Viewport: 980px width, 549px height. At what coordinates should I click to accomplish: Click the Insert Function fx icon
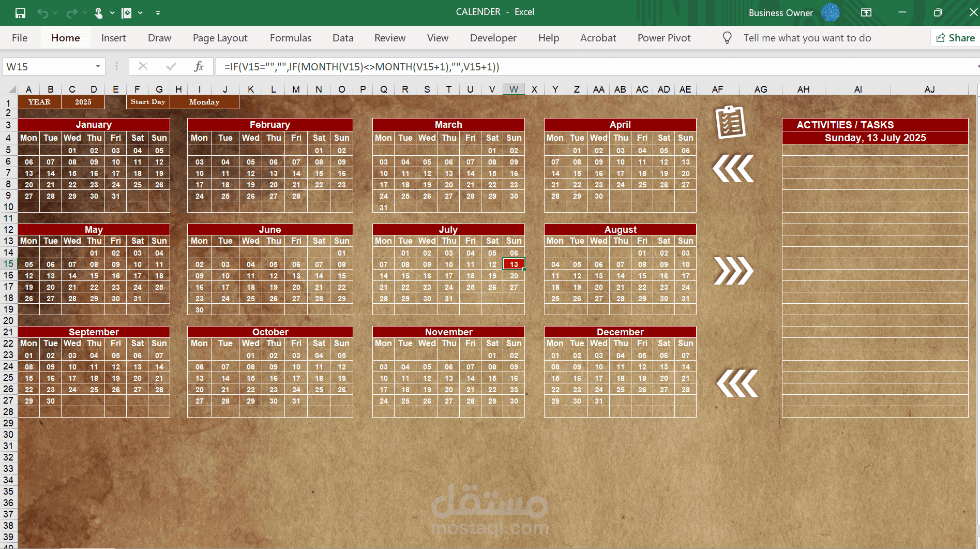199,66
